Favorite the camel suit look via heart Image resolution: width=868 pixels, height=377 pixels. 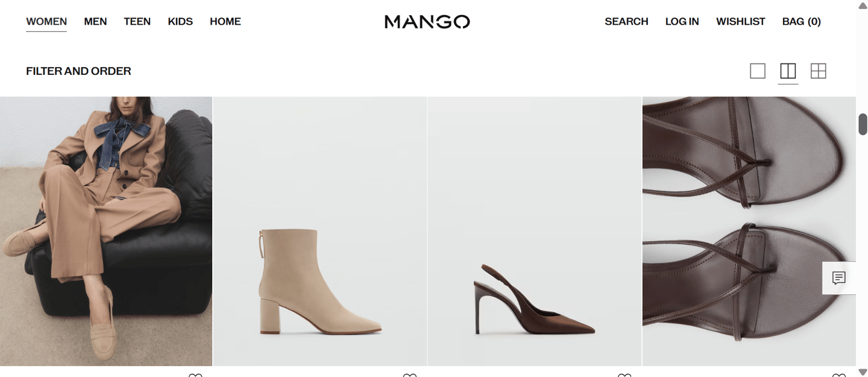point(195,375)
